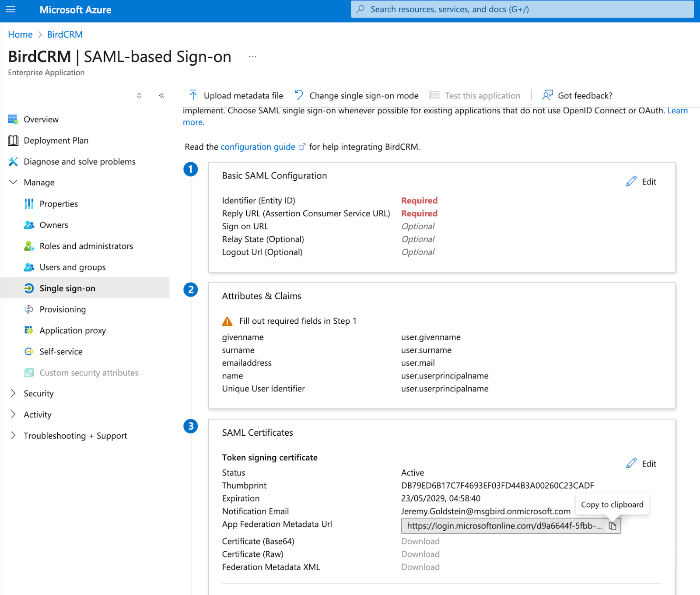Go to Home breadcrumb link
The height and width of the screenshot is (595, 700).
click(20, 35)
